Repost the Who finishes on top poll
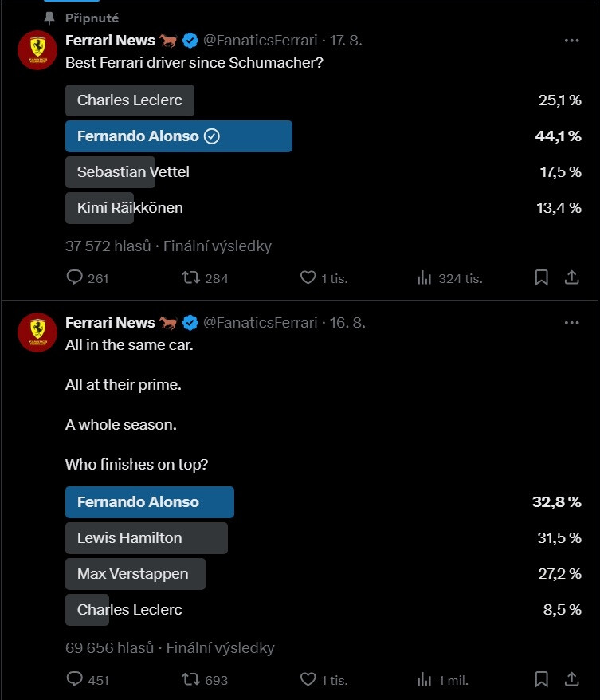The width and height of the screenshot is (600, 700). pos(206,679)
